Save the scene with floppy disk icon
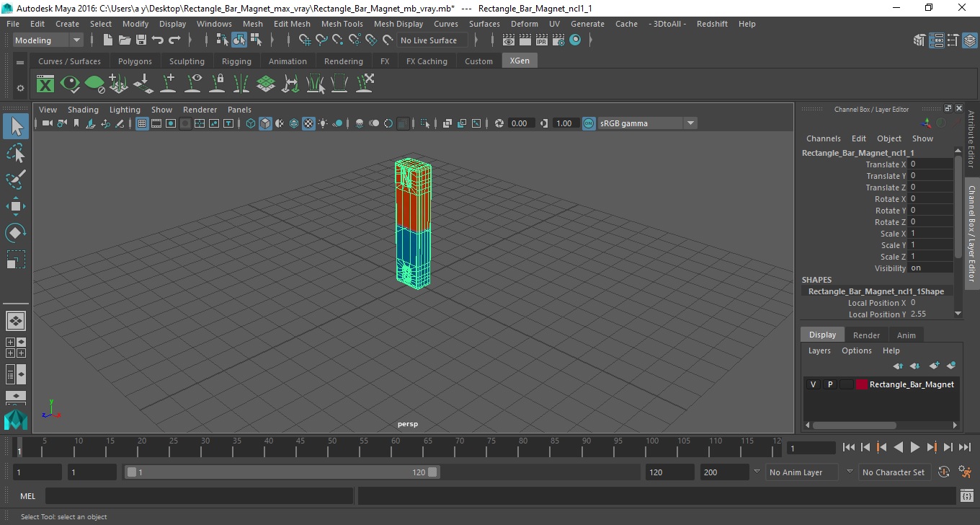980x525 pixels. 141,40
